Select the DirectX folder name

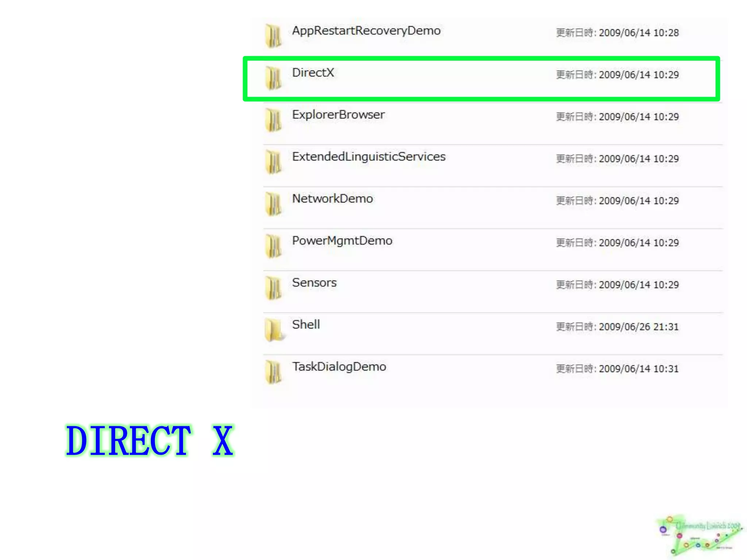pyautogui.click(x=313, y=73)
